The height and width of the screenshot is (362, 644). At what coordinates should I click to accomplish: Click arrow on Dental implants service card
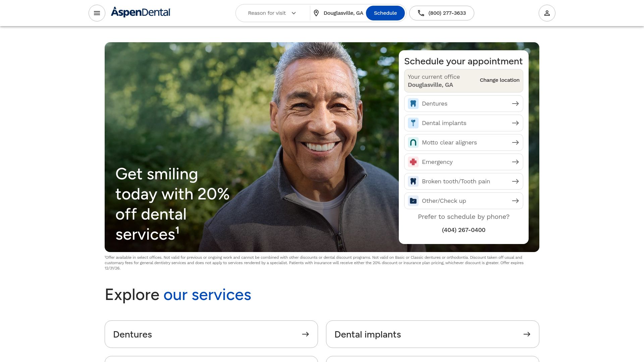click(527, 334)
